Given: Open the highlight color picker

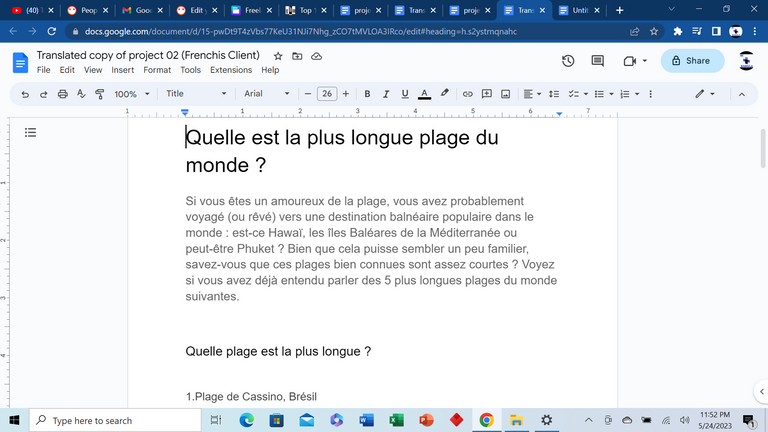Looking at the screenshot, I should point(445,94).
